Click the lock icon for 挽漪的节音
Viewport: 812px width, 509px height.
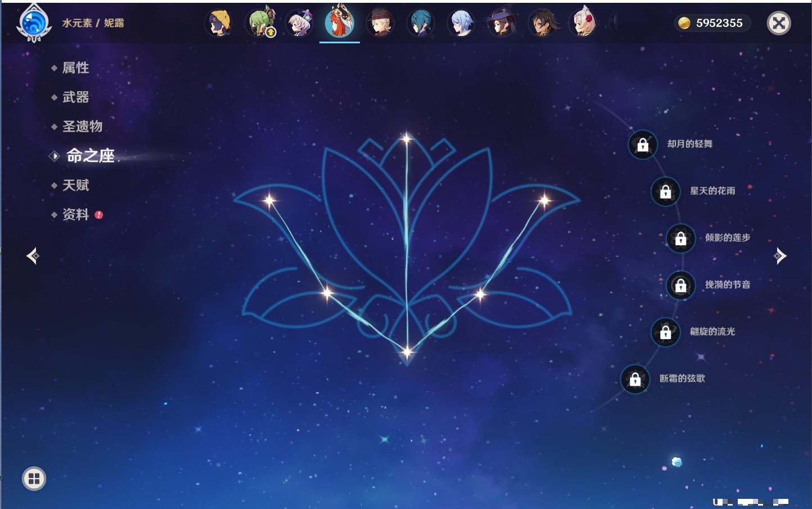pyautogui.click(x=680, y=285)
